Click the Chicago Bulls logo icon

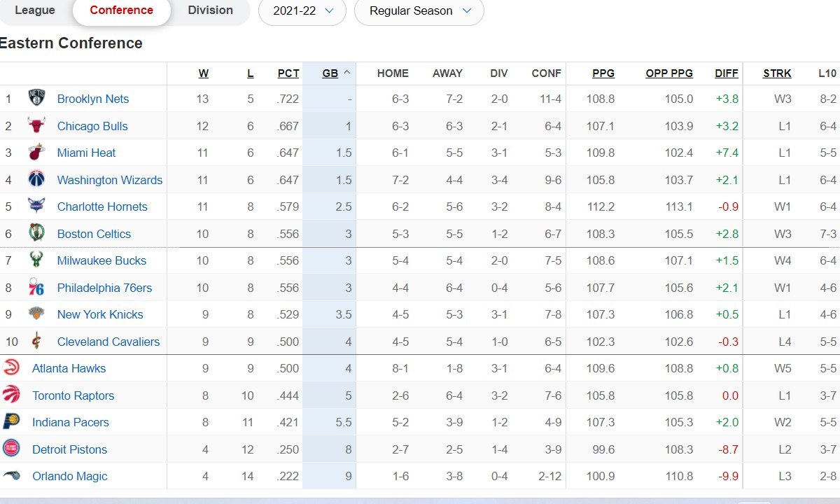pyautogui.click(x=36, y=126)
